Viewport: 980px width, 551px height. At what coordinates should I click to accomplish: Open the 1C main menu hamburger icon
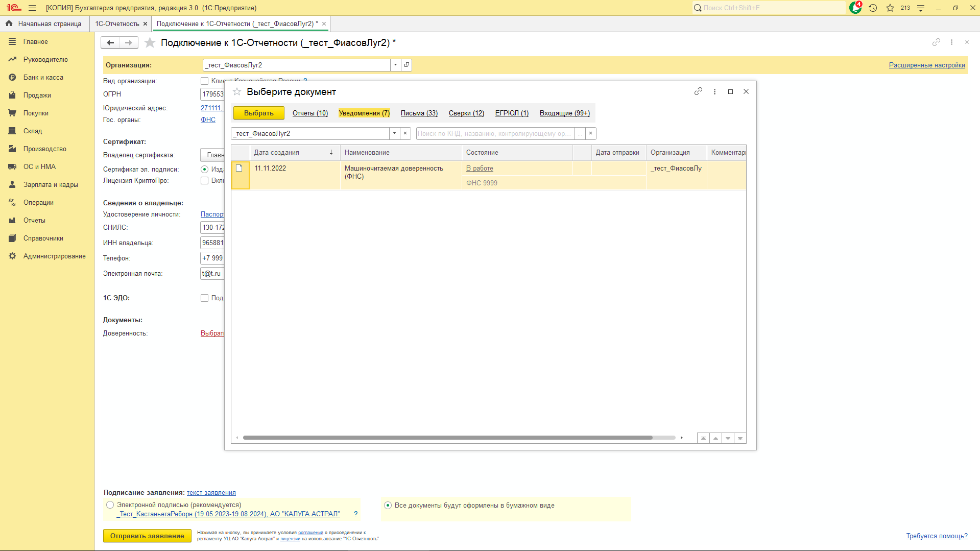pyautogui.click(x=32, y=8)
